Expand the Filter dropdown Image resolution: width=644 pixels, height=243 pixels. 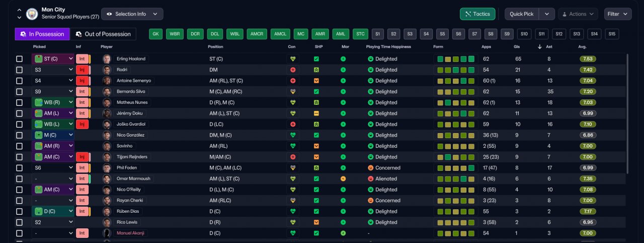(618, 14)
